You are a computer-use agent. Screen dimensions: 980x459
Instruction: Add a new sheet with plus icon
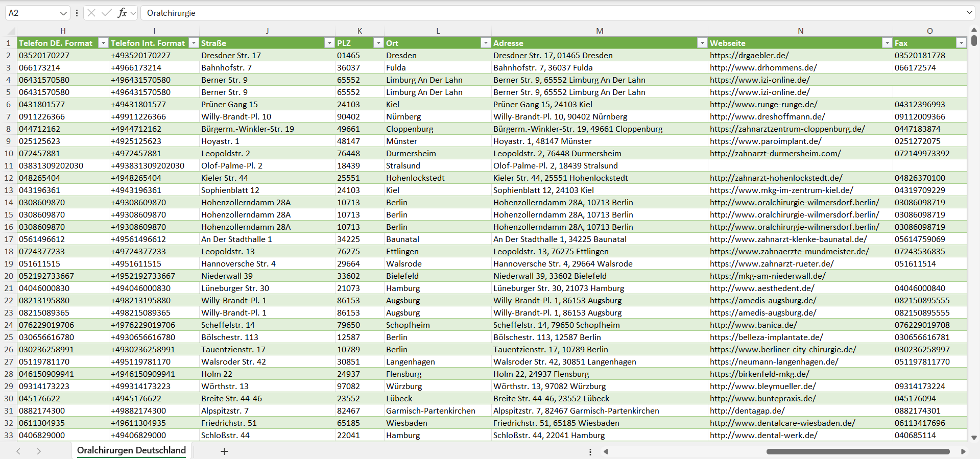(224, 451)
